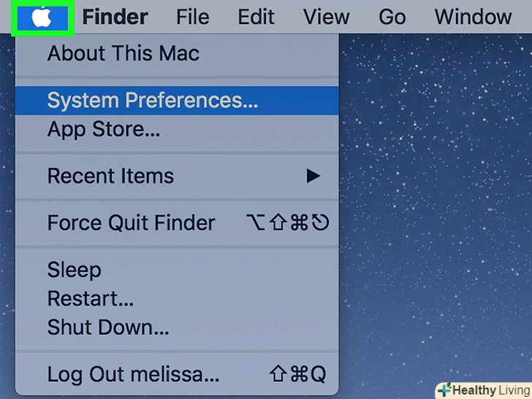The width and height of the screenshot is (532, 399).
Task: Log Out melissa from the menu
Action: [177, 374]
